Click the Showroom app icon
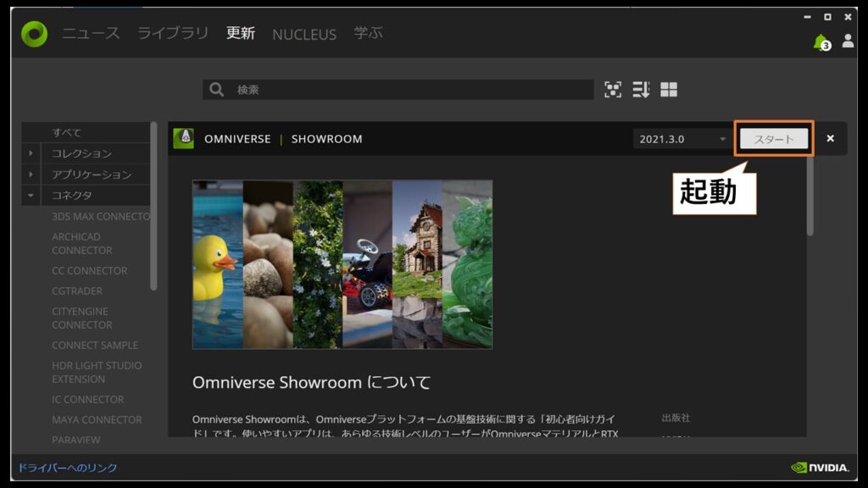 click(184, 138)
